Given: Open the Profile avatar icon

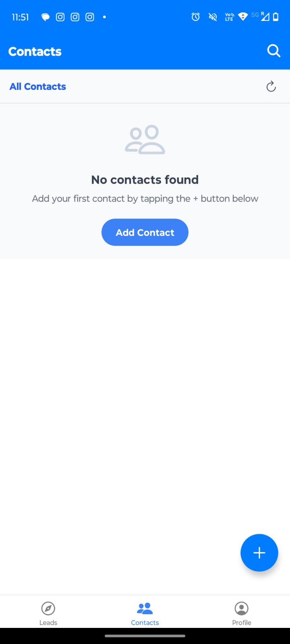Looking at the screenshot, I should click(242, 608).
